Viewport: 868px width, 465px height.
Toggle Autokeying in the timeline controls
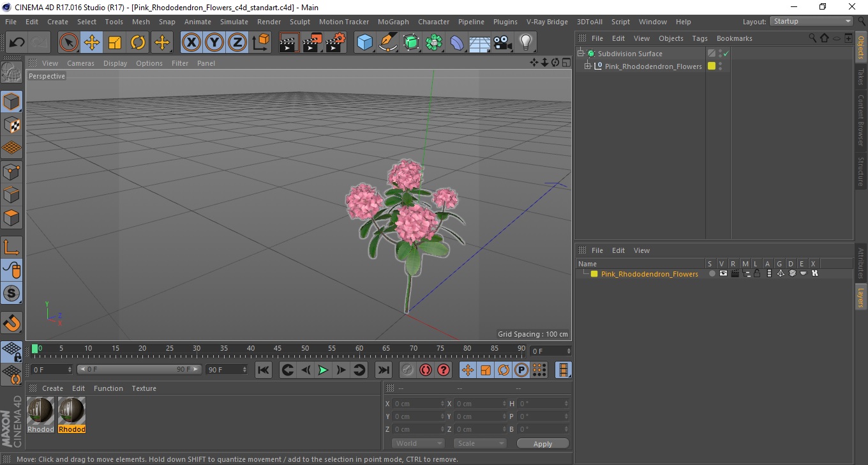(426, 370)
